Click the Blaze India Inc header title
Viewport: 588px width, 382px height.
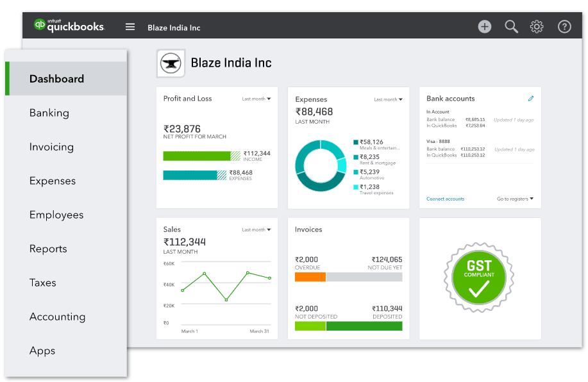[174, 28]
